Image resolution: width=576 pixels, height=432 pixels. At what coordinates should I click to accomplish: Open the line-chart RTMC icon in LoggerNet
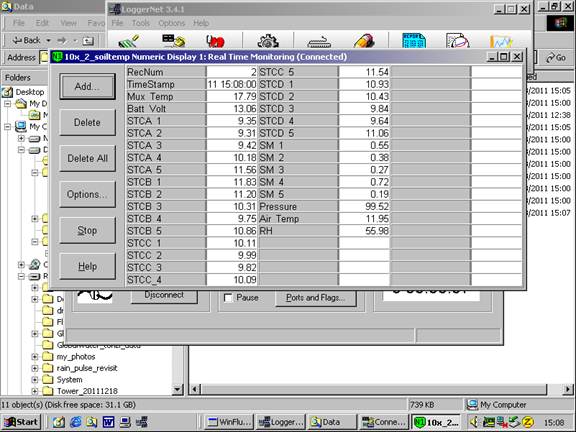point(501,41)
